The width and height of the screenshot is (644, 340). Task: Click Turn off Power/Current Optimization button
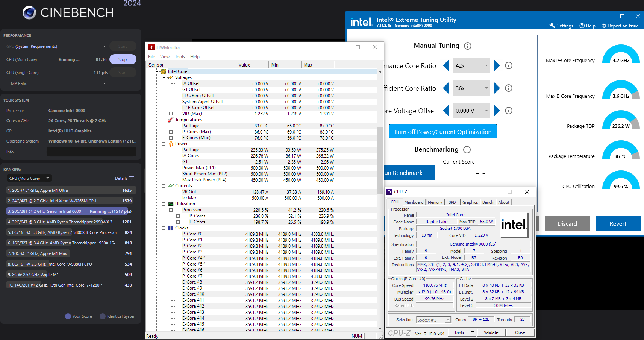point(443,132)
